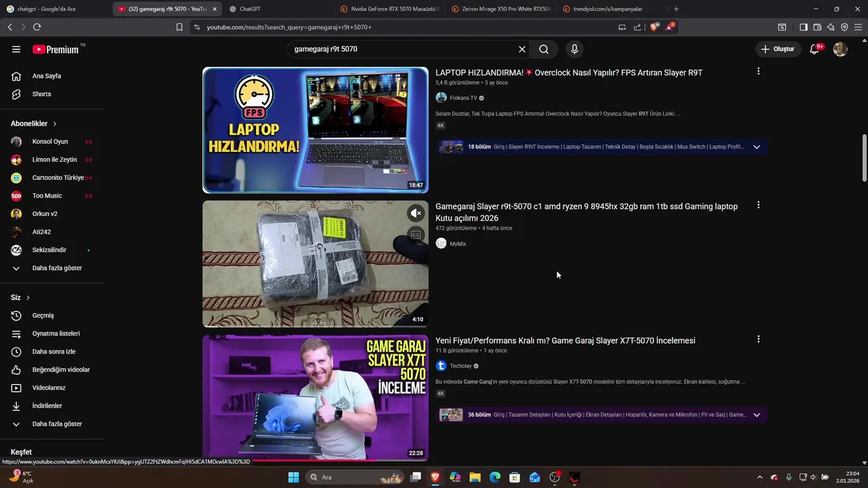
Task: Open the Frekans TV channel avatar
Action: (441, 98)
